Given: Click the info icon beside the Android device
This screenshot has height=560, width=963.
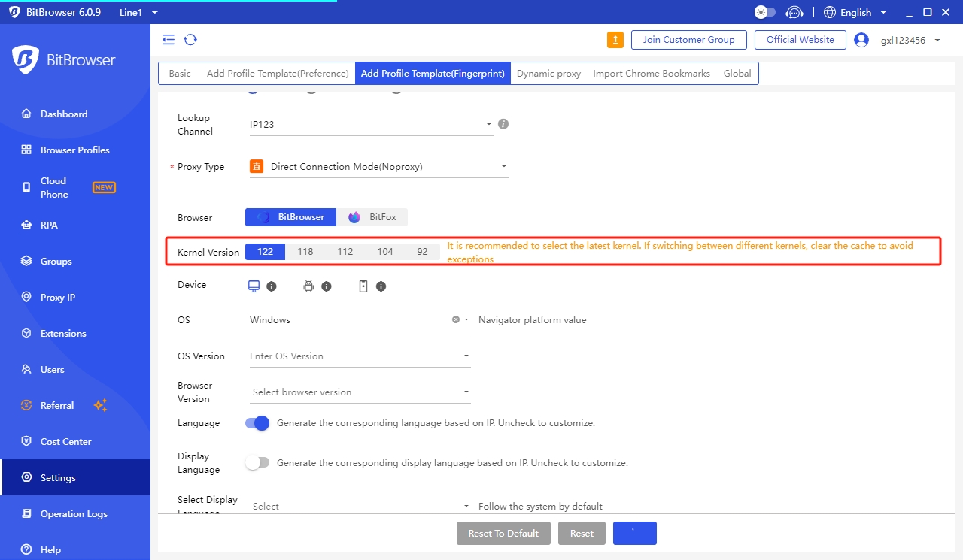Looking at the screenshot, I should 327,286.
